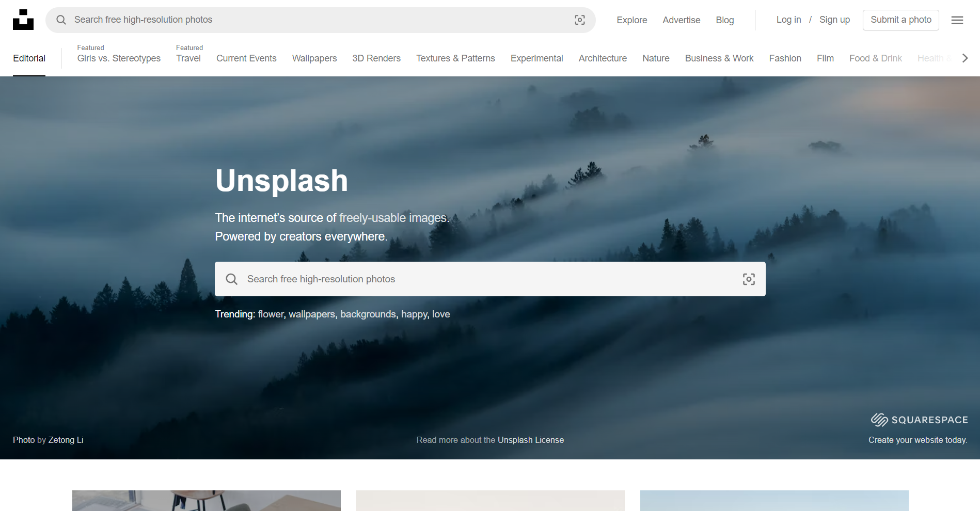This screenshot has height=511, width=980.
Task: Open the Textures & Patterns category
Action: [x=455, y=58]
